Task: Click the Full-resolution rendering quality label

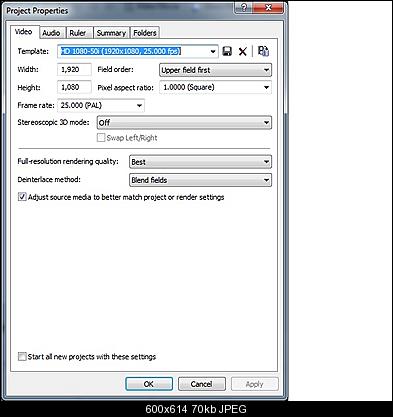Action: [68, 162]
